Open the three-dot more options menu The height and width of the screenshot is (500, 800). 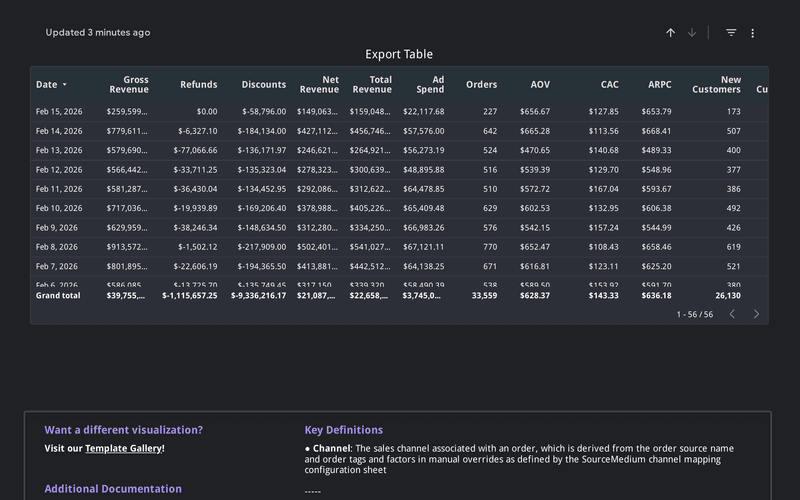(x=753, y=33)
